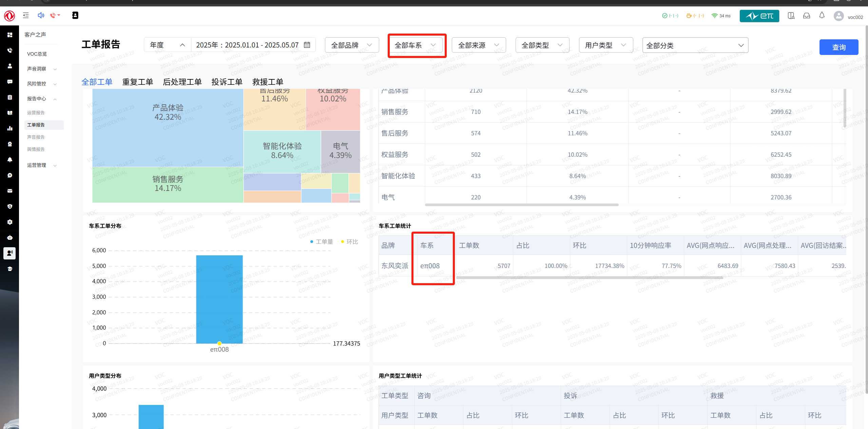Screen dimensions: 868x429
Task: Open the clipboard work order module icon
Action: click(10, 97)
